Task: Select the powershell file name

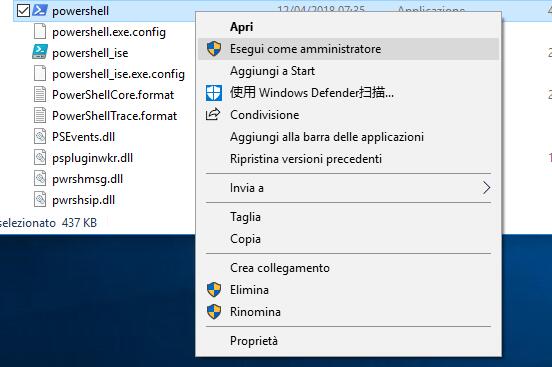Action: pyautogui.click(x=80, y=11)
